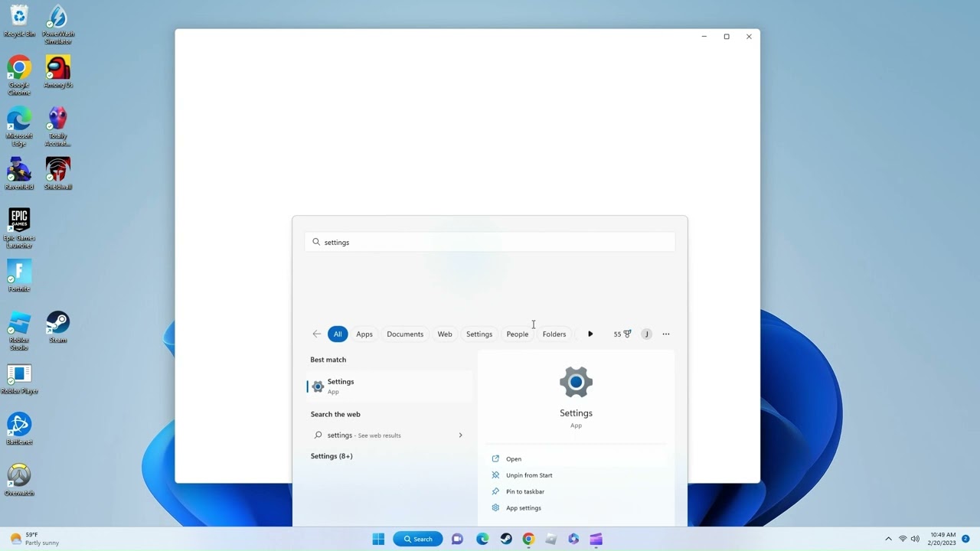Open the Settings best match result

390,386
